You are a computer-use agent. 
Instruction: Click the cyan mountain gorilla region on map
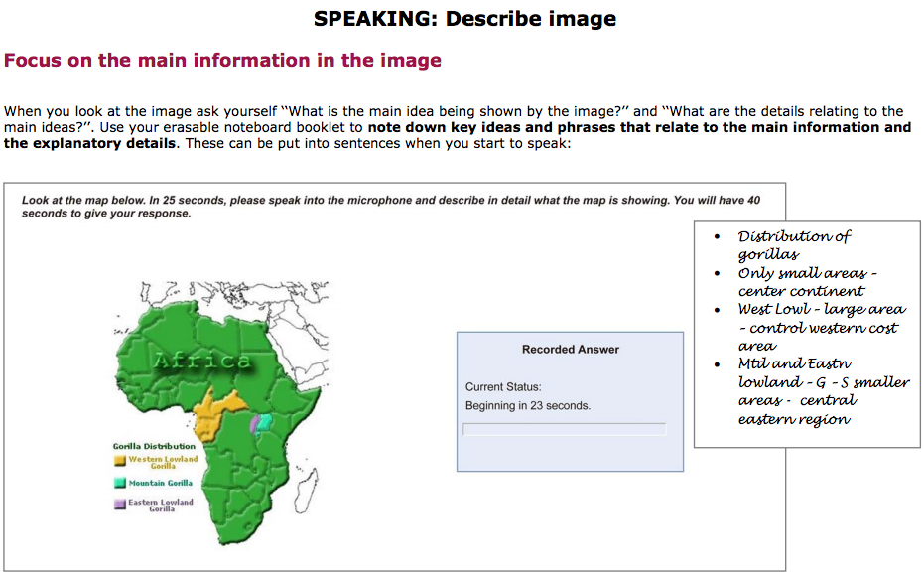pyautogui.click(x=265, y=421)
